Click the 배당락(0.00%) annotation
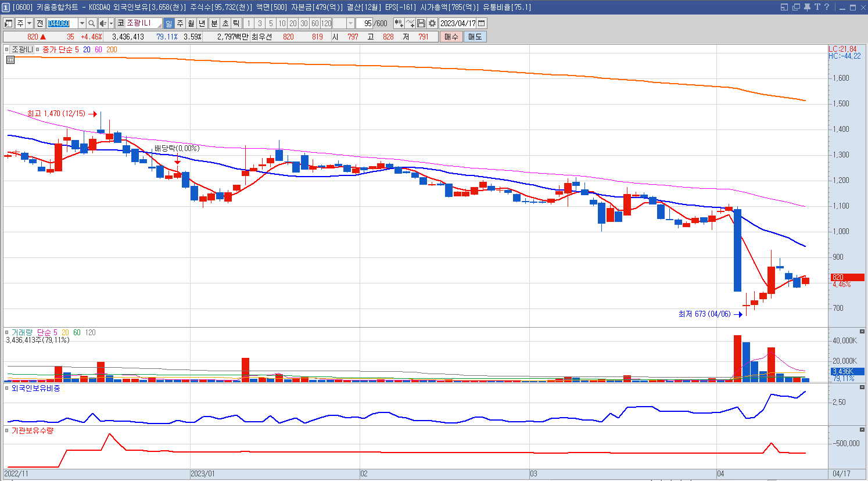This screenshot has width=868, height=481. coord(177,148)
